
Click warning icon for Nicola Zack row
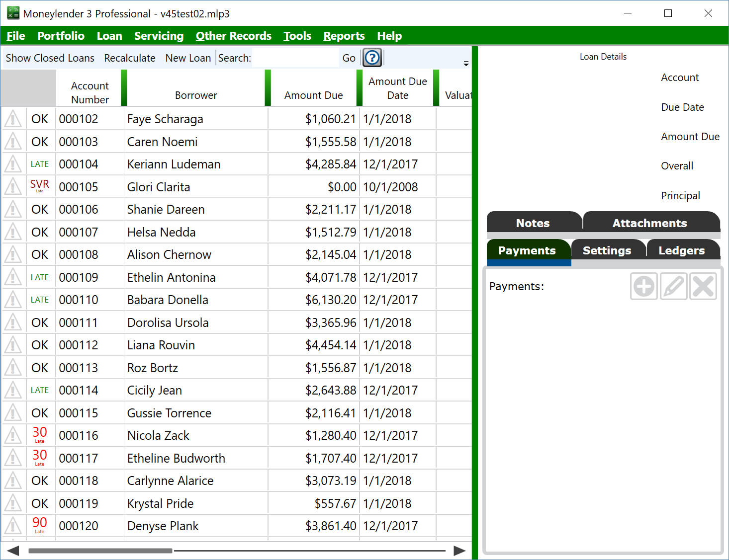(13, 435)
